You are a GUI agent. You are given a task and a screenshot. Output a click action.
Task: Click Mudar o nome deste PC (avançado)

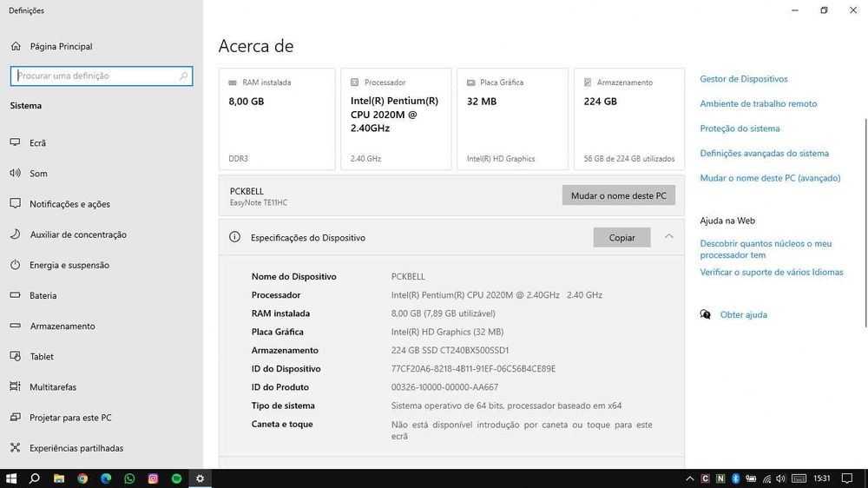click(x=770, y=178)
